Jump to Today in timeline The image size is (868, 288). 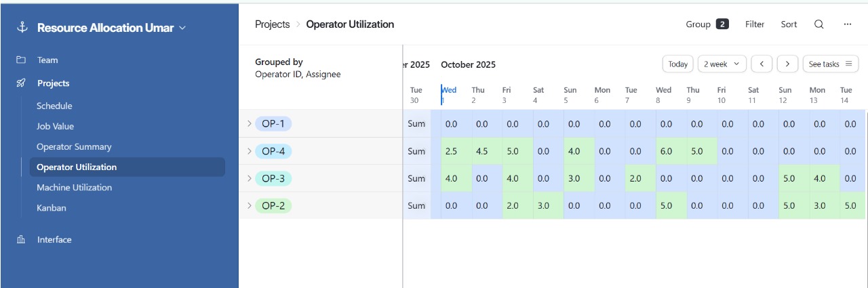(677, 64)
